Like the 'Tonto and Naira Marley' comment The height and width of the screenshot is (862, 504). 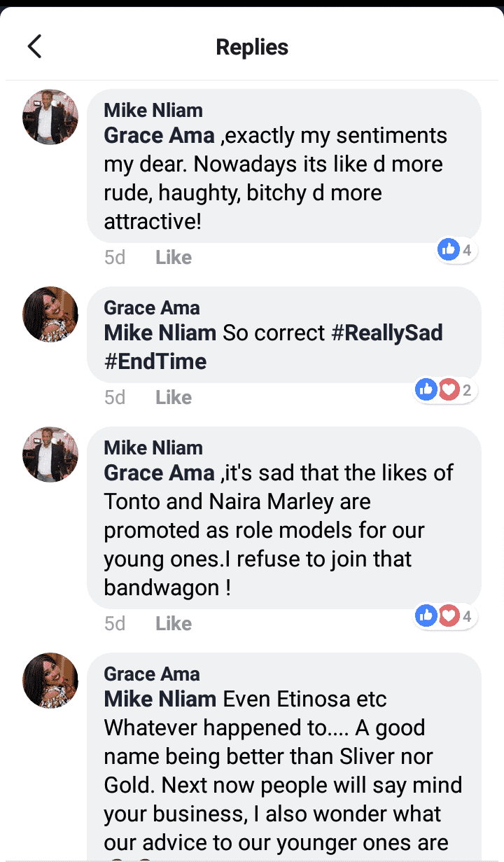click(x=174, y=624)
